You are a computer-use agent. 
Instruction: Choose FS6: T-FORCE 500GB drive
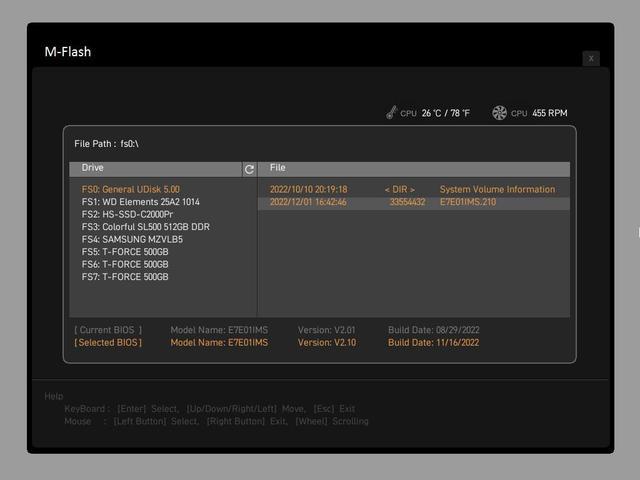pyautogui.click(x=125, y=265)
